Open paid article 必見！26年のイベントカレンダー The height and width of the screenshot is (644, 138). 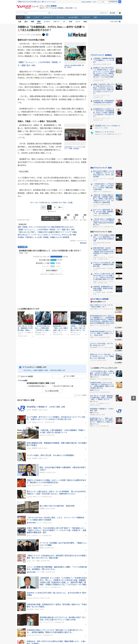tap(101, 306)
